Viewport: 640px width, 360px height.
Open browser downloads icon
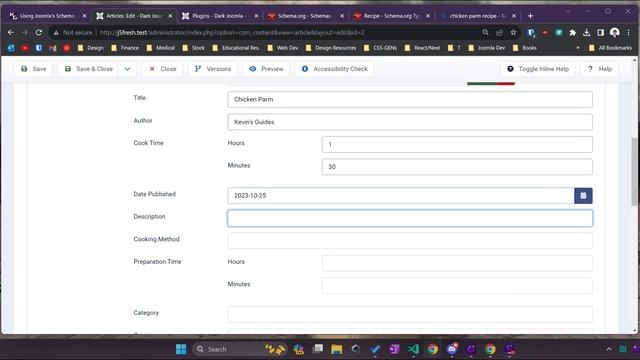587,32
